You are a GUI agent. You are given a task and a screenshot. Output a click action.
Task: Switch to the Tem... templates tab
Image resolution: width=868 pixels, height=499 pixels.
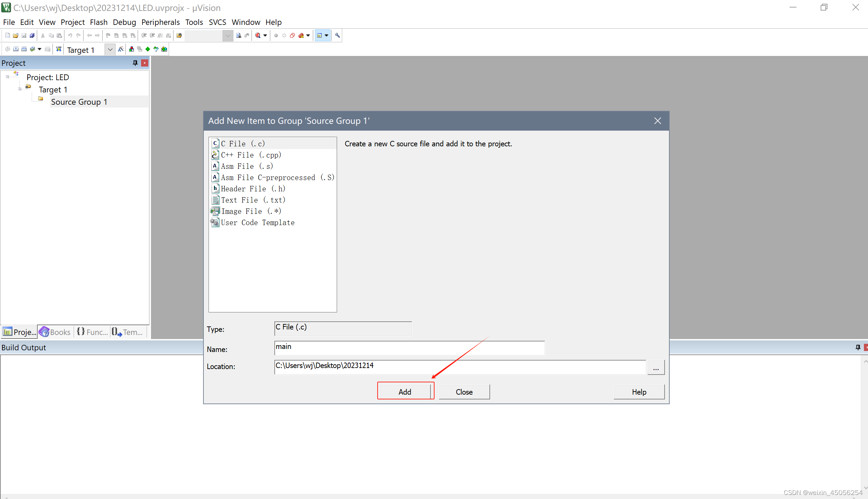pos(127,332)
